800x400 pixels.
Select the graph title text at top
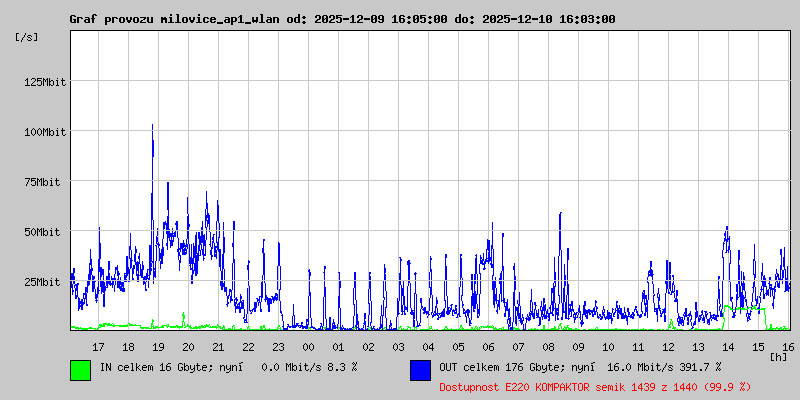click(x=342, y=19)
